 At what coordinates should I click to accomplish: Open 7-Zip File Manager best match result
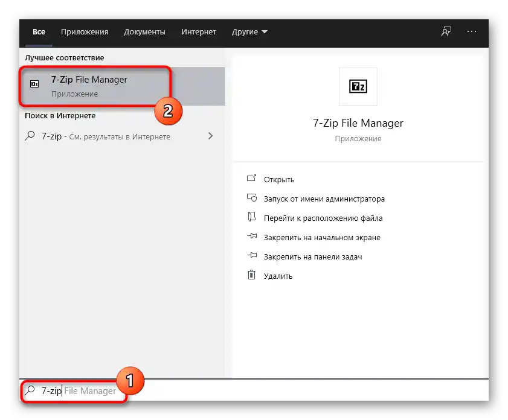click(123, 86)
